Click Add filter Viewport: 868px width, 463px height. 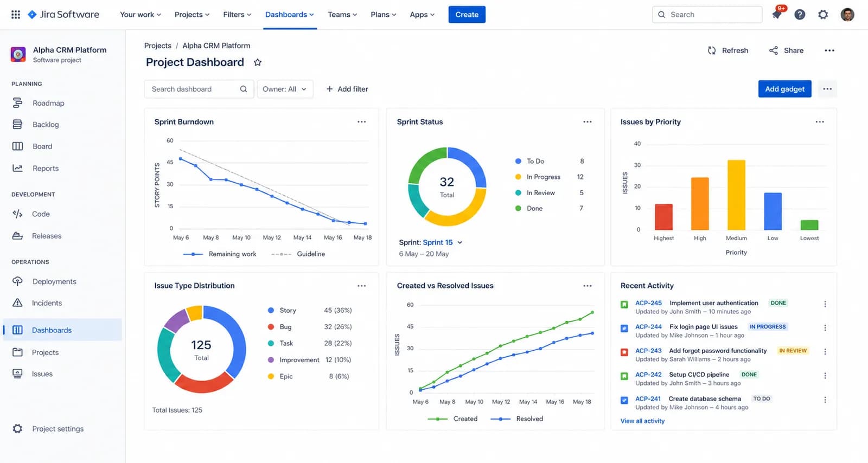click(x=347, y=89)
